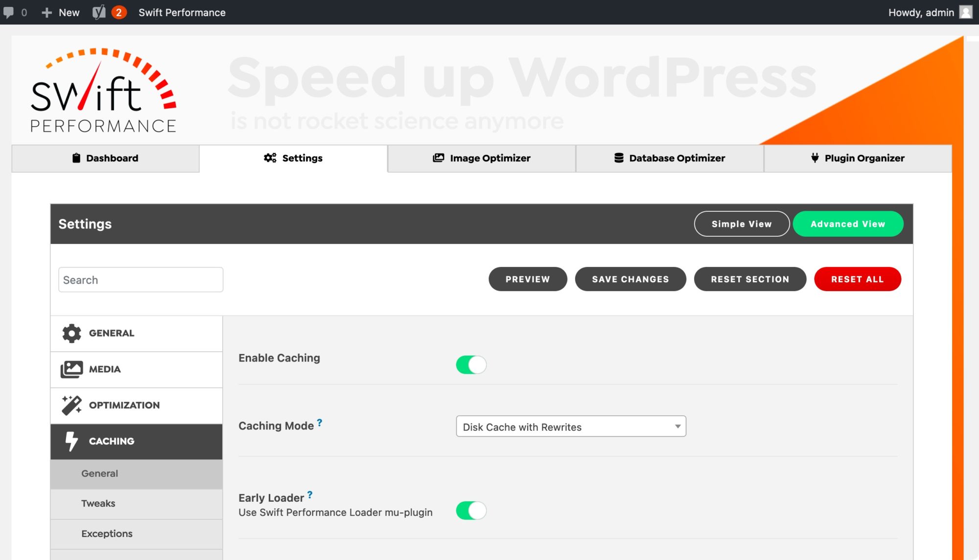
Task: Click the Advanced View green button
Action: click(848, 224)
